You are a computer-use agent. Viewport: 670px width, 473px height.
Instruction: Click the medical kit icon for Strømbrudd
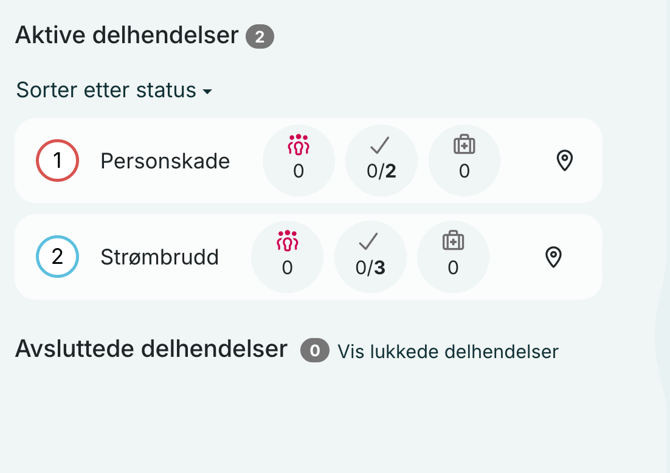click(x=453, y=241)
